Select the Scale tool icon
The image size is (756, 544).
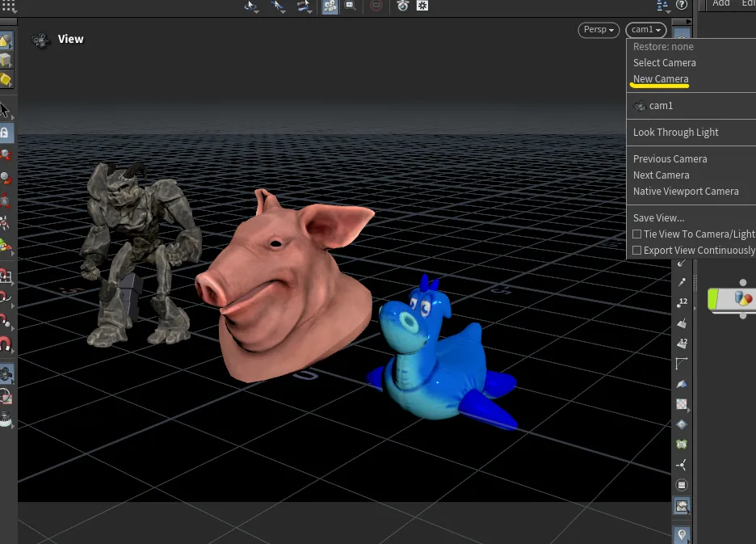[5, 200]
